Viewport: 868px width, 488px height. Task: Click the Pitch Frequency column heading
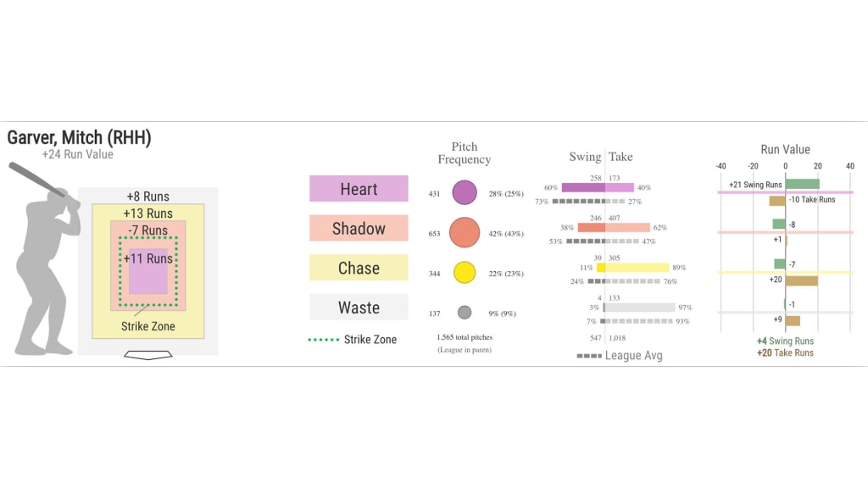[464, 152]
